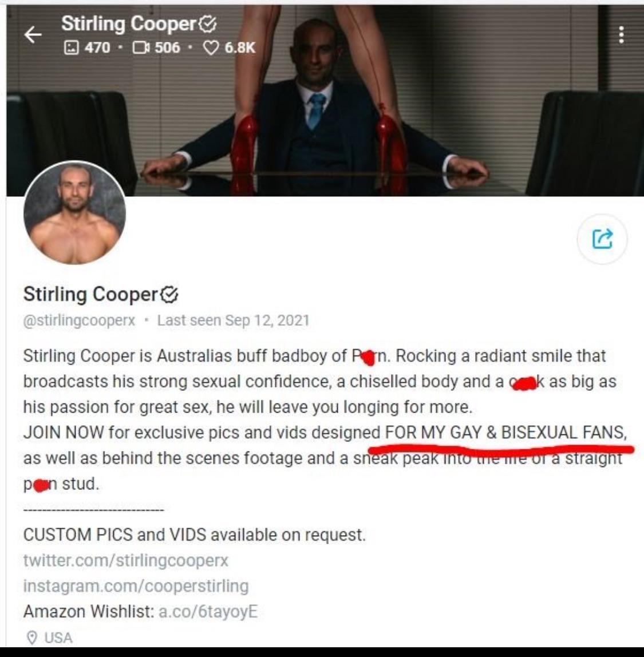Click the Last seen Sep 12, 2021 text
Image resolution: width=644 pixels, height=657 pixels.
pyautogui.click(x=234, y=320)
